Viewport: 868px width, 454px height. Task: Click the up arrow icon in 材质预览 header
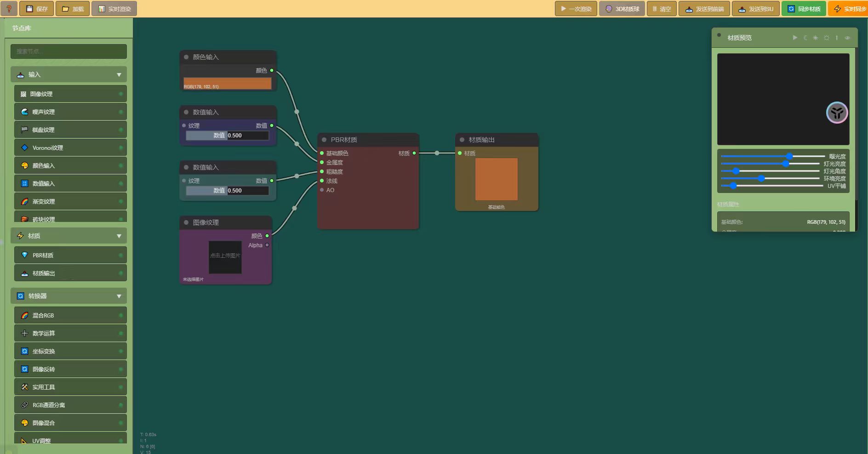pos(837,38)
